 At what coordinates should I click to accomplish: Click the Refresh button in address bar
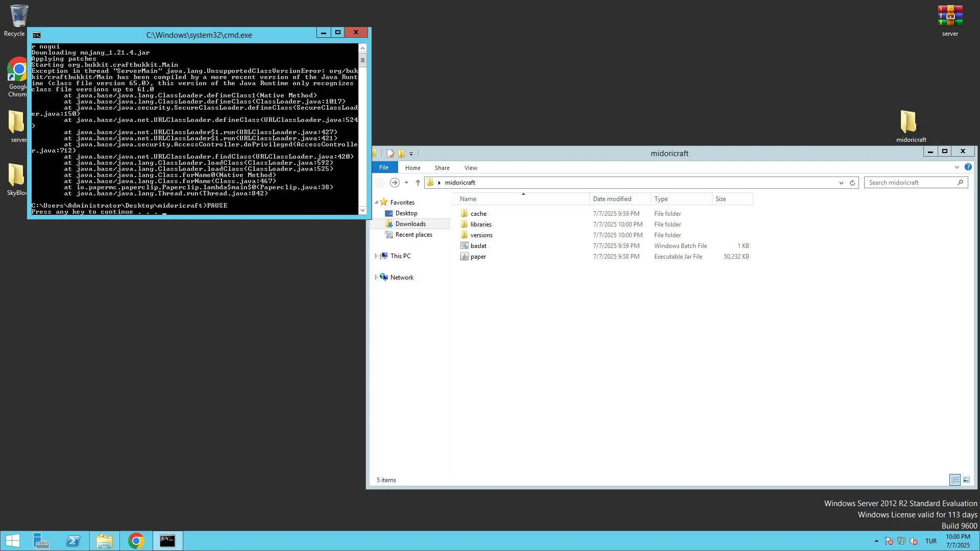click(x=852, y=183)
